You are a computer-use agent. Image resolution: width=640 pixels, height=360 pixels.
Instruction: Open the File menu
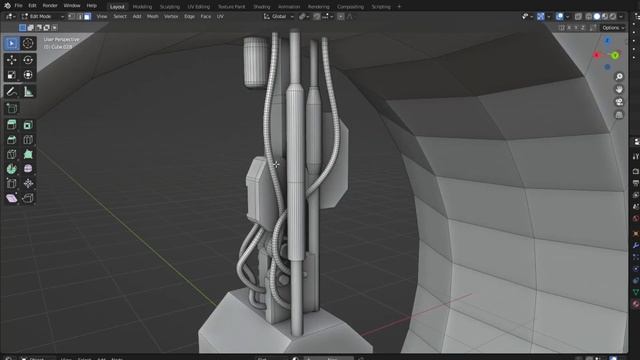point(18,6)
